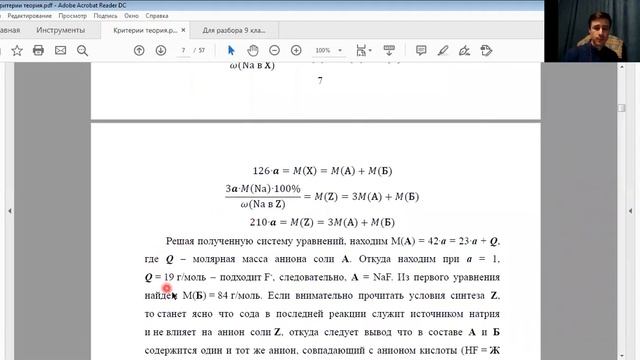Screen dimensions: 640x360
Task: Expand the right tools pane arrow
Action: pyautogui.click(x=630, y=211)
